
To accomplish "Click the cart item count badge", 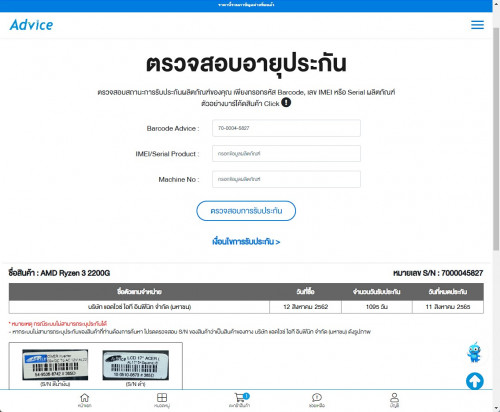I will [246, 396].
